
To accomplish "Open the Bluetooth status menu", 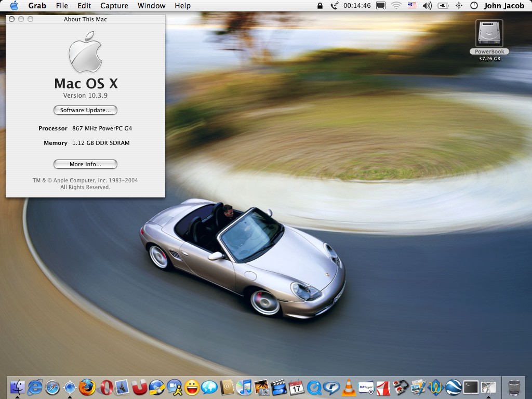I will point(459,5).
